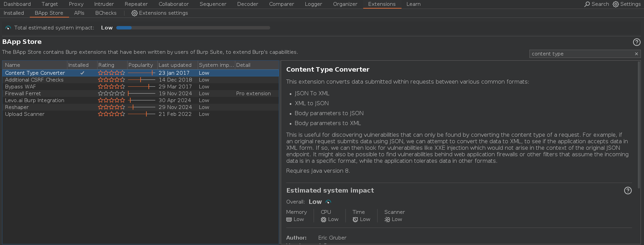Select the Additional CSRF Checks extension
Image resolution: width=644 pixels, height=245 pixels.
pos(141,80)
